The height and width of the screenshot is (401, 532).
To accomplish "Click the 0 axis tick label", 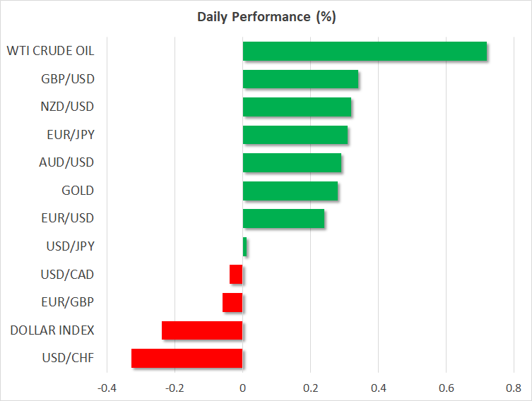I will click(242, 388).
